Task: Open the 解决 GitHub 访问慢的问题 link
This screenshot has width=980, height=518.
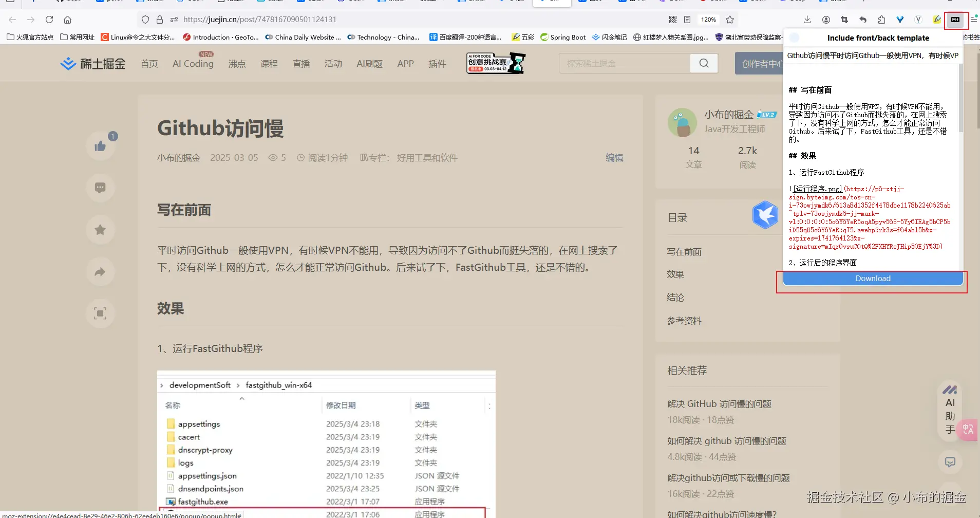Action: tap(719, 403)
